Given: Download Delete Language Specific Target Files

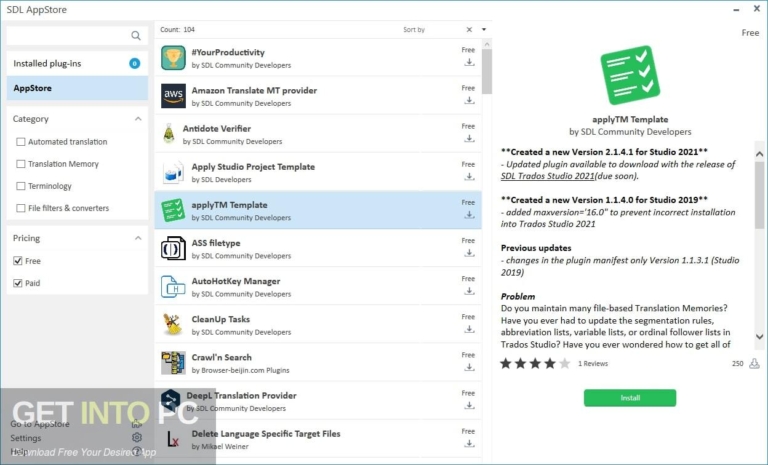Looking at the screenshot, I should pyautogui.click(x=469, y=444).
